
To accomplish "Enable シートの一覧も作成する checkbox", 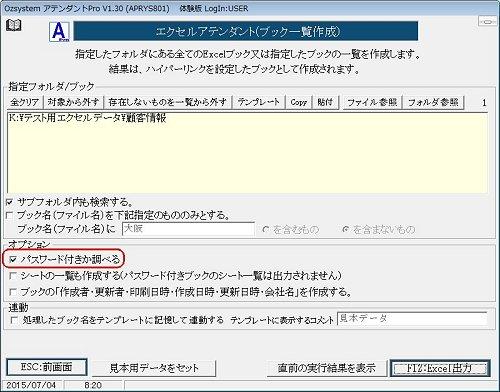I will point(13,276).
